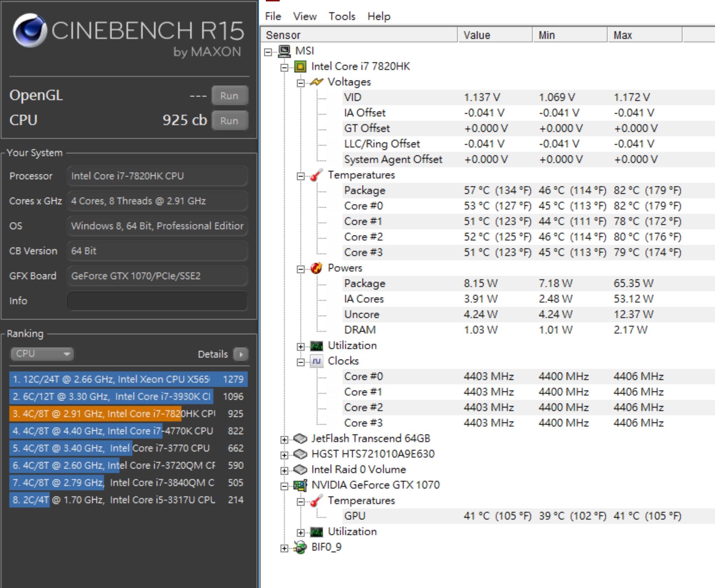The image size is (715, 588).
Task: Click the GPU Utilization graph icon
Action: tap(317, 532)
